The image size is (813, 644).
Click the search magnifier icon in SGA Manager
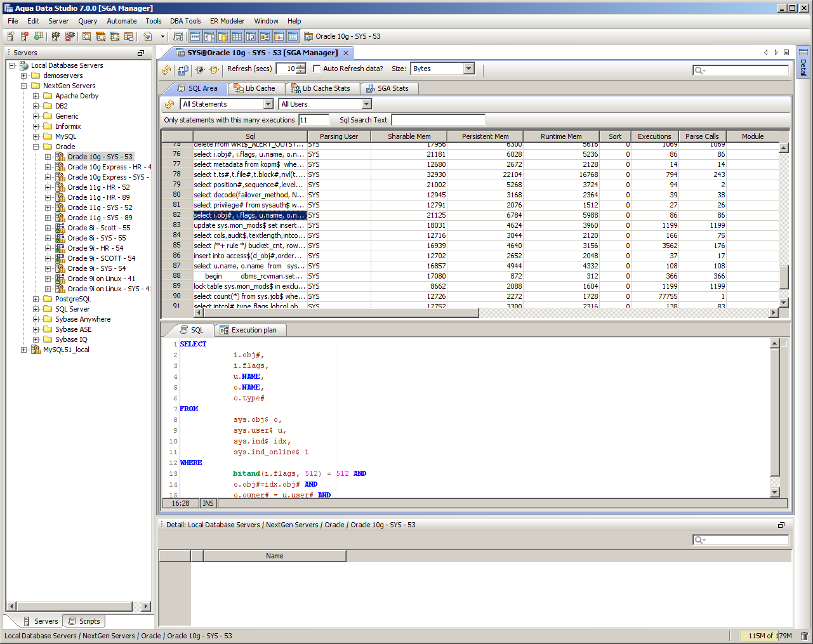(699, 70)
